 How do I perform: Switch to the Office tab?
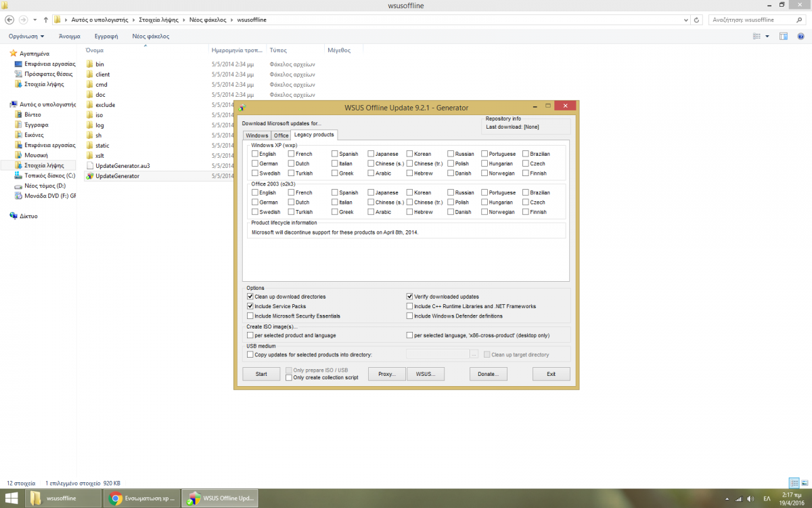pos(281,135)
